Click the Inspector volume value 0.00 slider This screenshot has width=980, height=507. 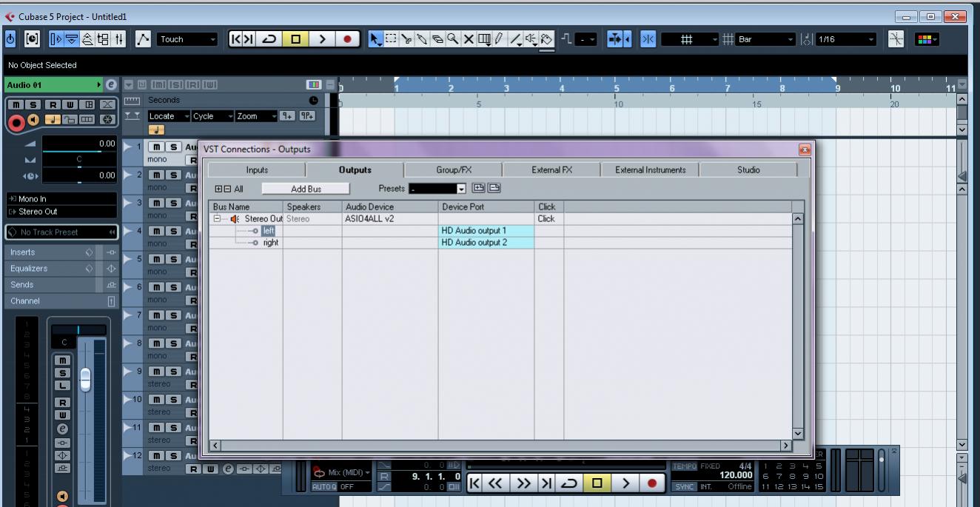coord(79,144)
